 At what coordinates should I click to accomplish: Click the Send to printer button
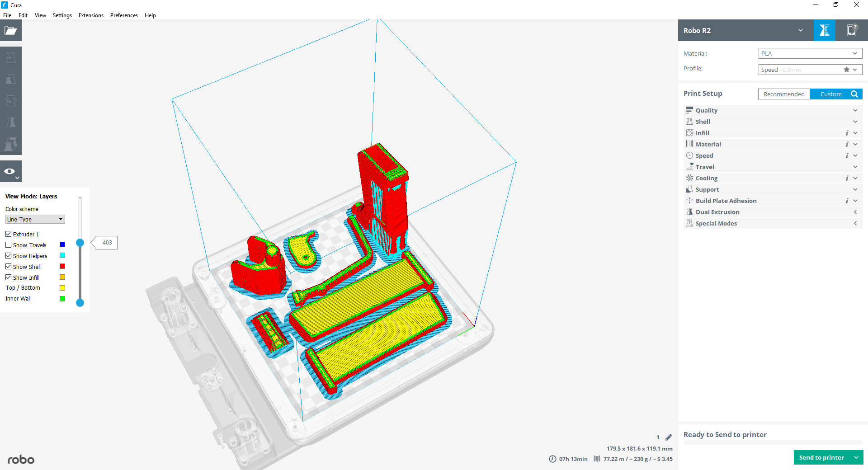click(821, 457)
